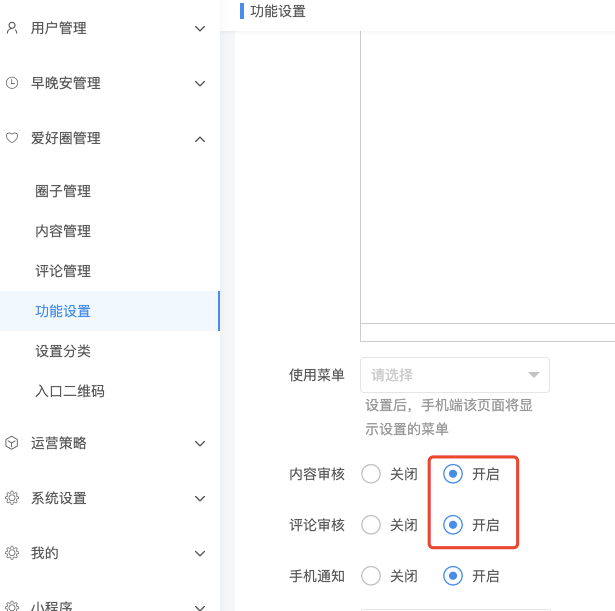This screenshot has height=611, width=615.
Task: Click the clock icon beside 早晚安管理
Action: (x=12, y=83)
